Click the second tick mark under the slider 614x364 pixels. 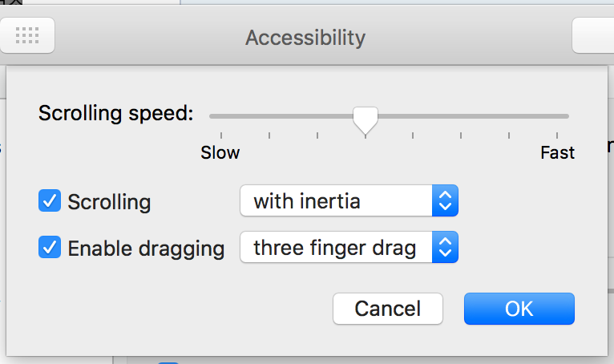click(269, 135)
